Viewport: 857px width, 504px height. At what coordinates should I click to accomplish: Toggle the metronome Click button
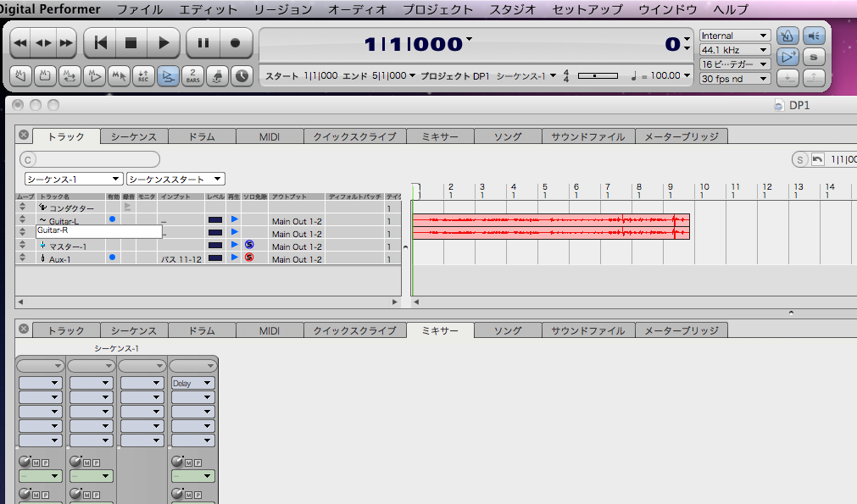click(x=787, y=36)
